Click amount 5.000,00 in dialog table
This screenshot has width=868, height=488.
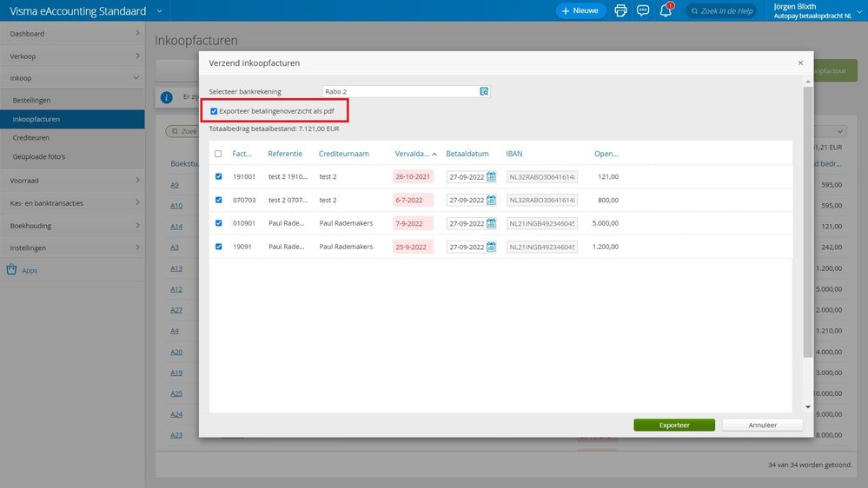[605, 223]
